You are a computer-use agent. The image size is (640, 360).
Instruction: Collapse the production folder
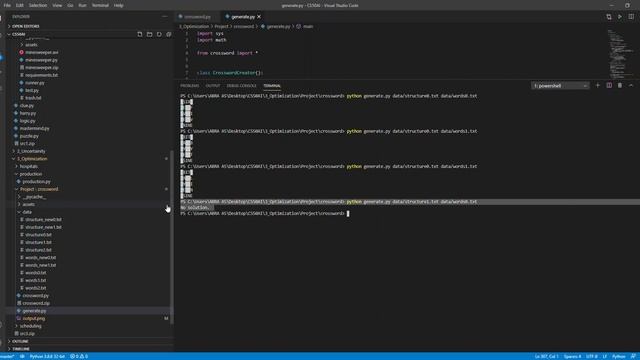(x=31, y=174)
